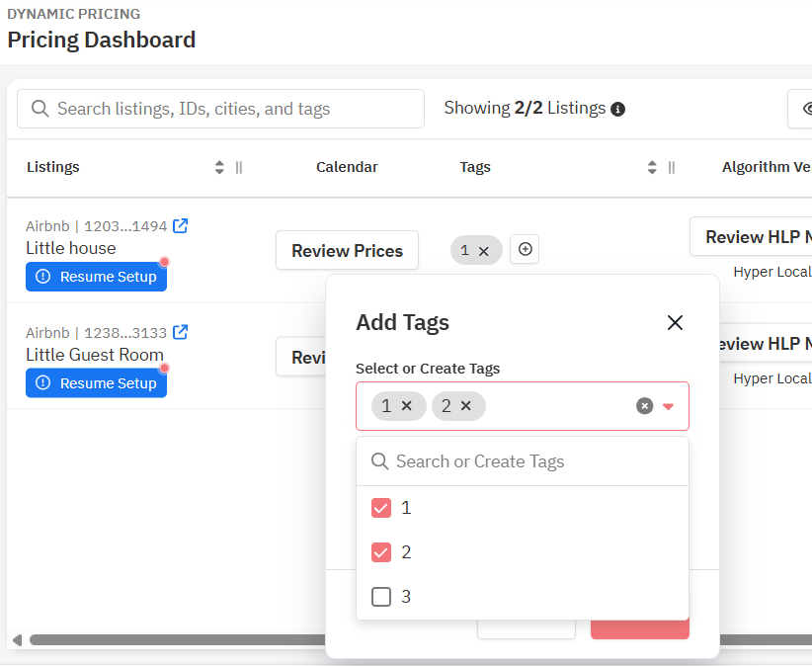Image resolution: width=812 pixels, height=666 pixels.
Task: Click the add tag plus icon
Action: click(525, 250)
